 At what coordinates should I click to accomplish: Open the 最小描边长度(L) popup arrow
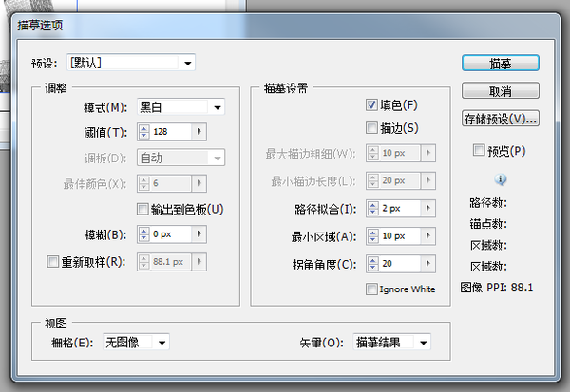(427, 180)
